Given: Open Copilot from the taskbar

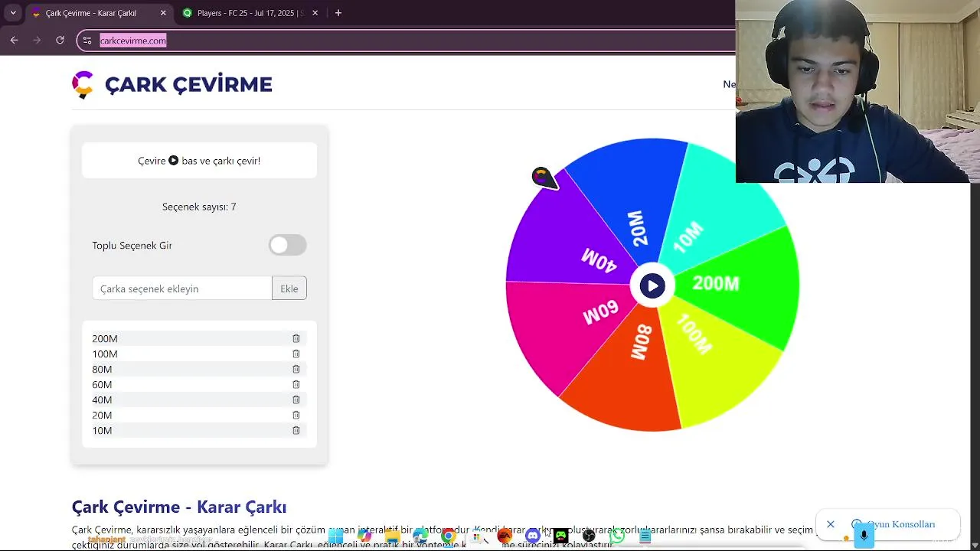Looking at the screenshot, I should click(364, 536).
